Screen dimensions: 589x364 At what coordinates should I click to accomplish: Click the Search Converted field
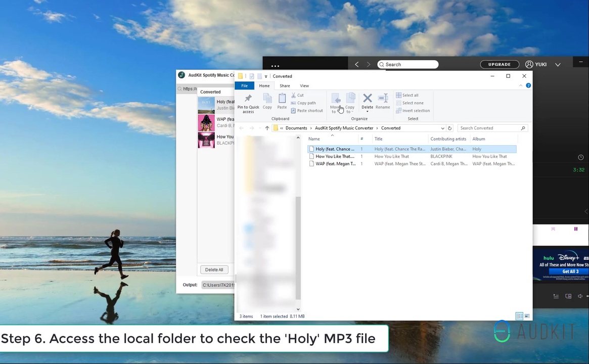492,128
